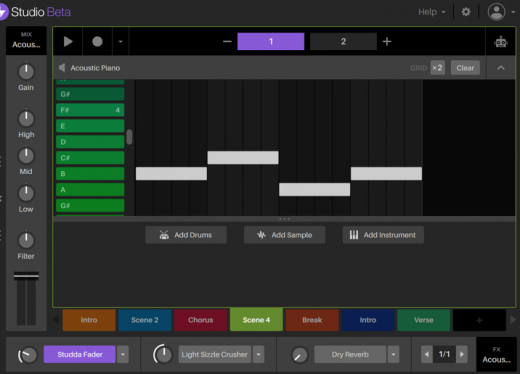Click the Studio Beta logo icon
The height and width of the screenshot is (374, 520).
pos(3,12)
